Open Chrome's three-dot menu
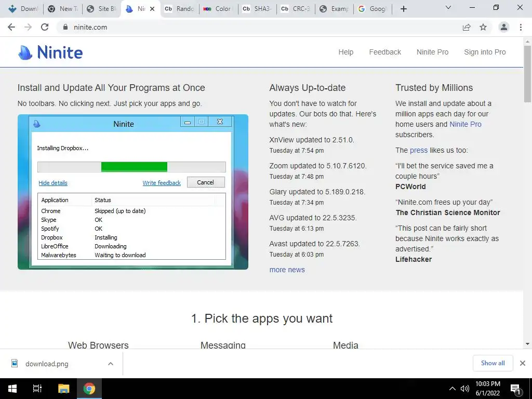Viewport: 532px width, 399px height. tap(521, 27)
